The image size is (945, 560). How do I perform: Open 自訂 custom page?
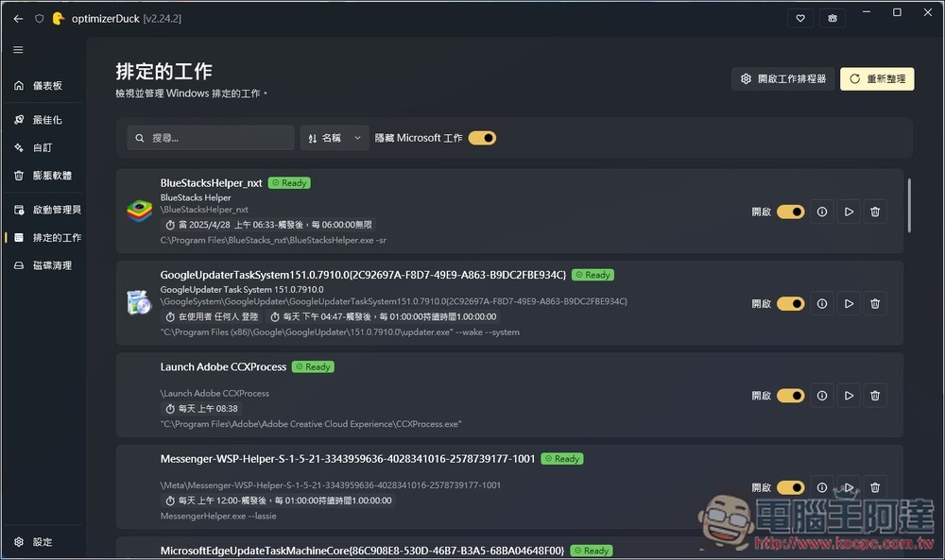tap(43, 147)
